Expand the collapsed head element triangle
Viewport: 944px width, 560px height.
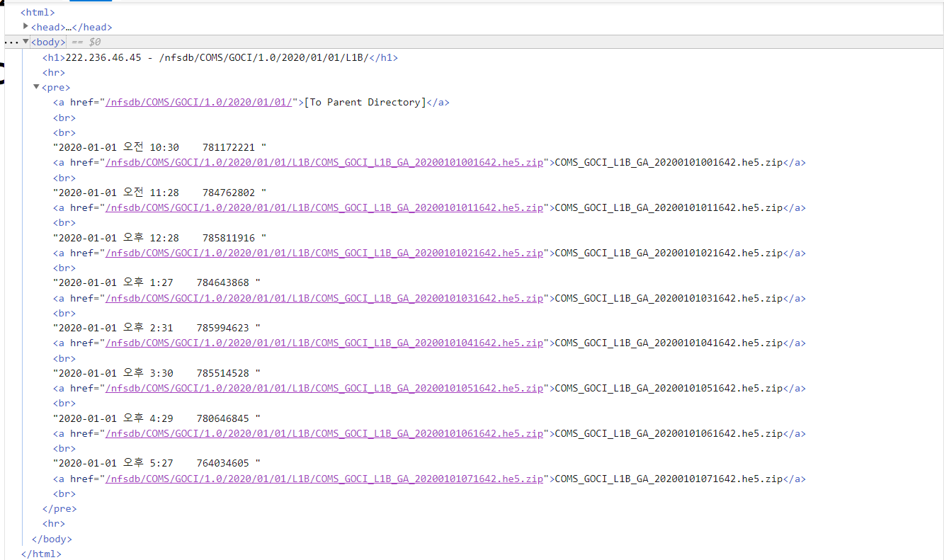point(26,26)
